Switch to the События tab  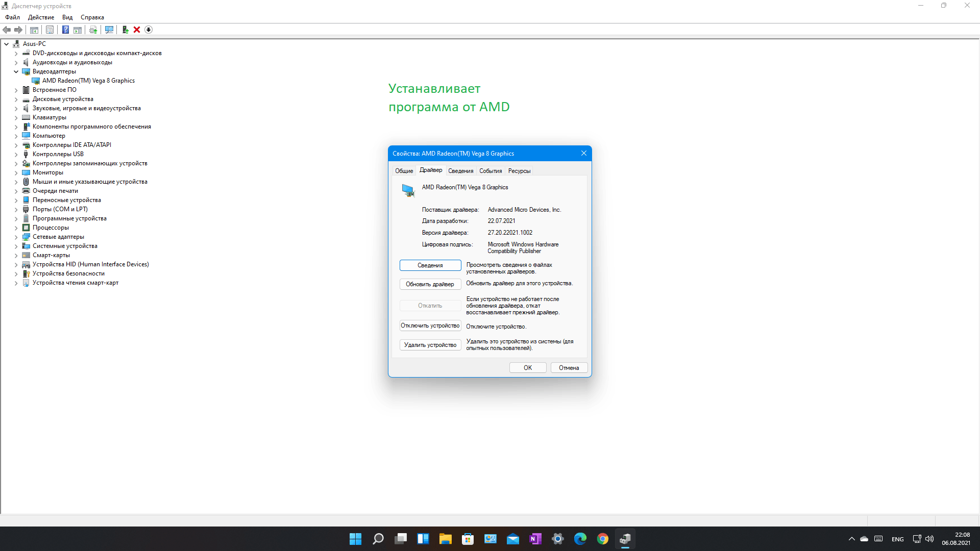[x=491, y=171]
